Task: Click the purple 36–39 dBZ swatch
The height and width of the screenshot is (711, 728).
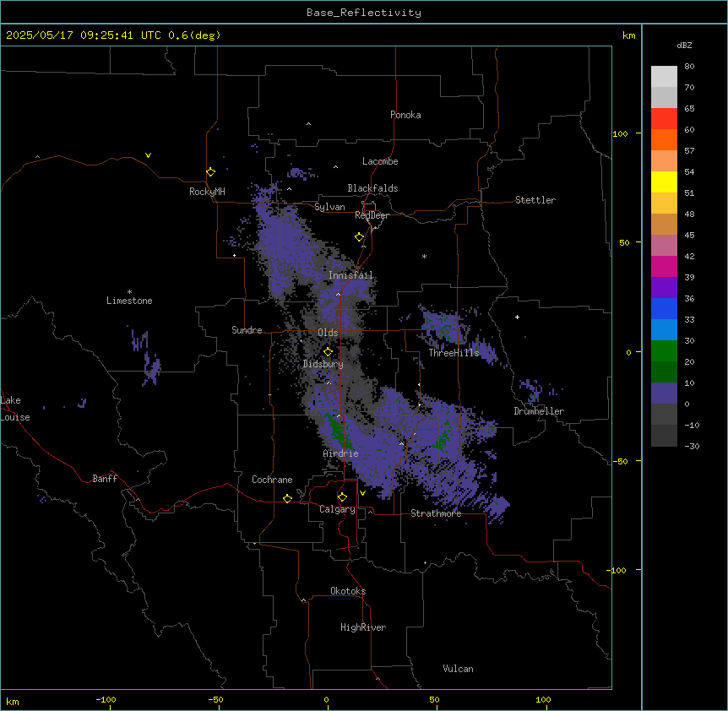Action: click(664, 288)
